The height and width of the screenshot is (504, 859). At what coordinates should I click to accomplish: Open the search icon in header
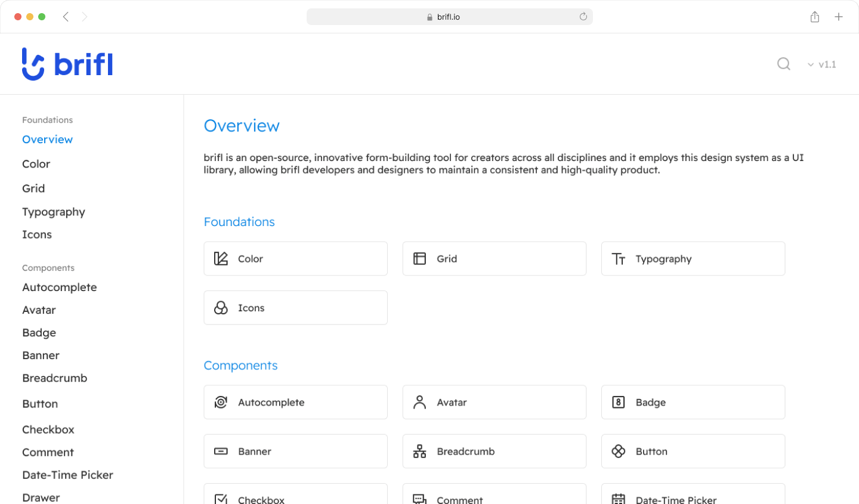[784, 64]
